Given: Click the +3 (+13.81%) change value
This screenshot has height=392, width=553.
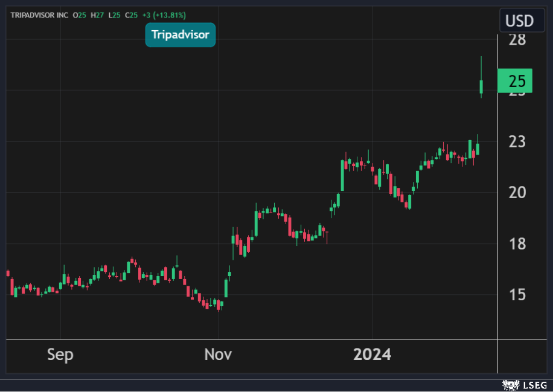Looking at the screenshot, I should point(164,16).
